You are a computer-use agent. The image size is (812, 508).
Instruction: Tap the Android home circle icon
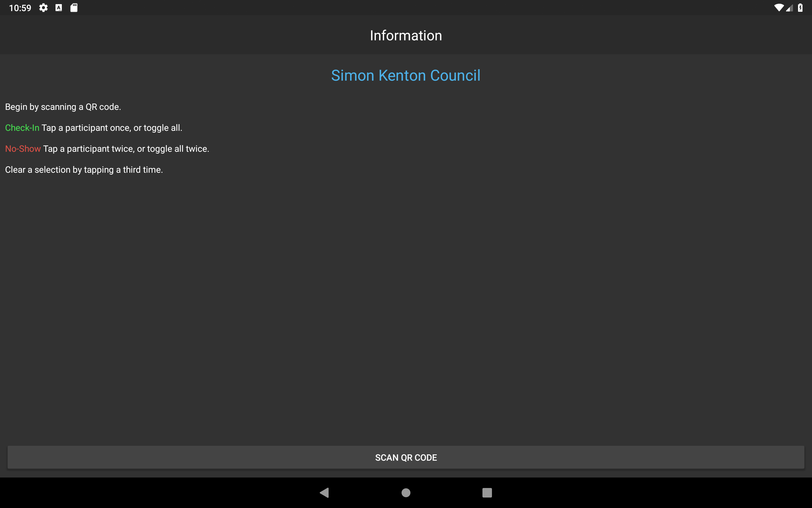tap(406, 492)
